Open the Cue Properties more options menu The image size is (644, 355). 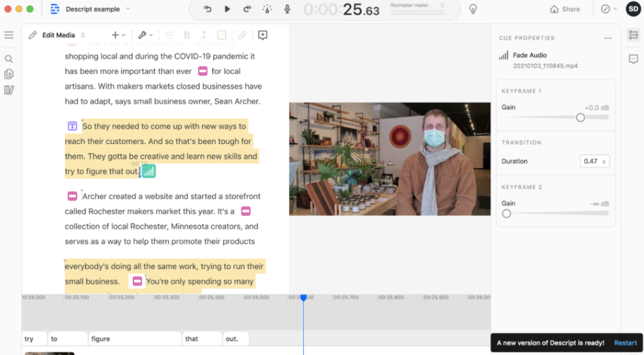tap(608, 38)
